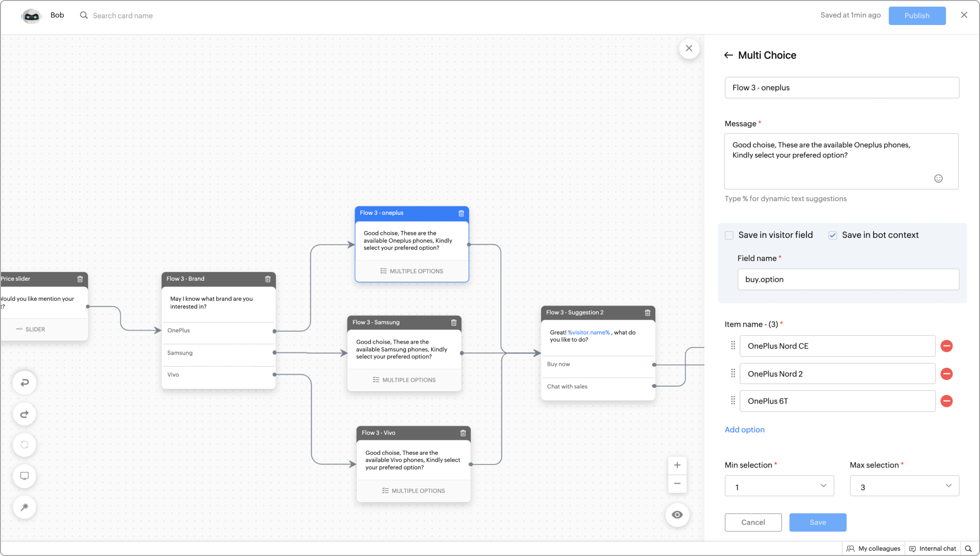The width and height of the screenshot is (980, 556).
Task: Open emoji picker in Message box
Action: pos(938,178)
